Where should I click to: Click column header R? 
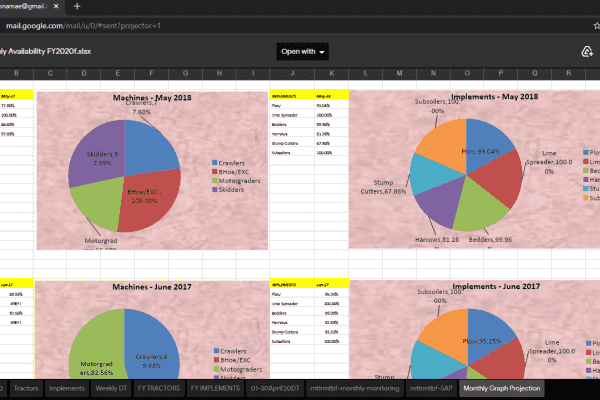pos(568,73)
